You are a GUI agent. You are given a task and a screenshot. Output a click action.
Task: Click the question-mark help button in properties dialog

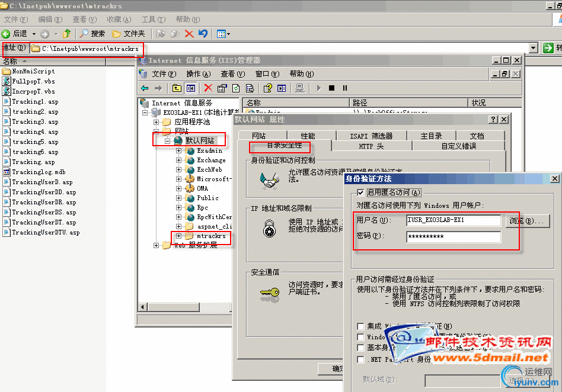click(x=494, y=119)
